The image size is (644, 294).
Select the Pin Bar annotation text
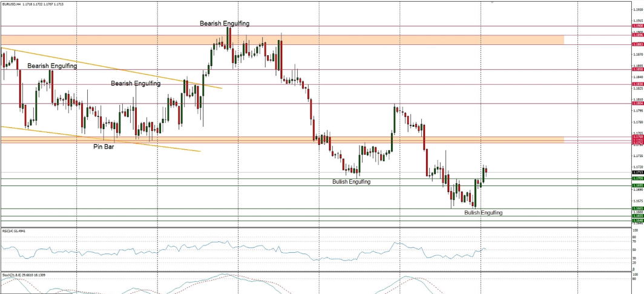103,147
